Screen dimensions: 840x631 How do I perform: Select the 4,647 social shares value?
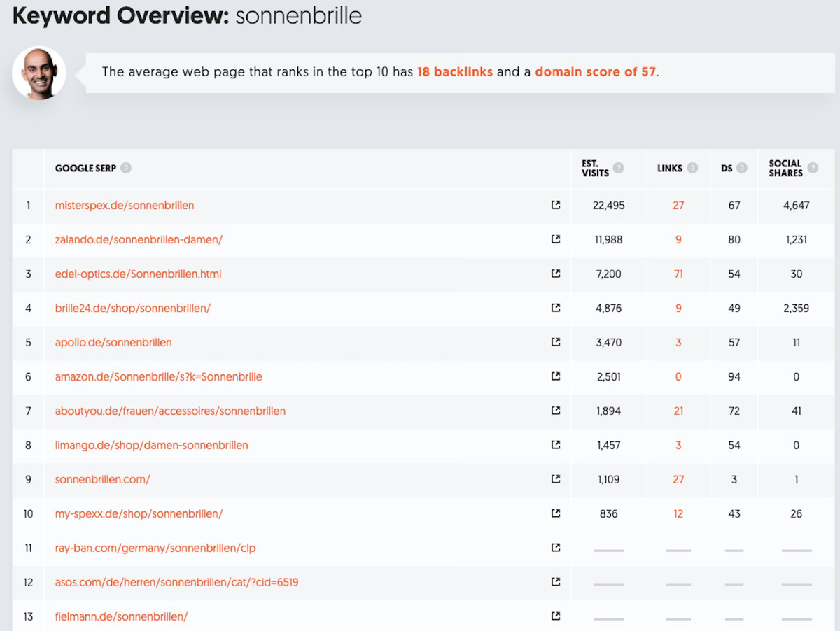point(797,206)
